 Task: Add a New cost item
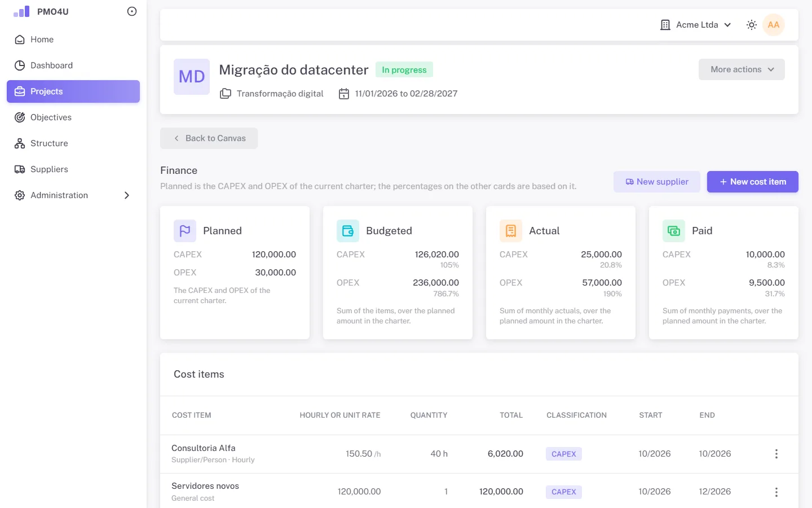click(x=753, y=182)
